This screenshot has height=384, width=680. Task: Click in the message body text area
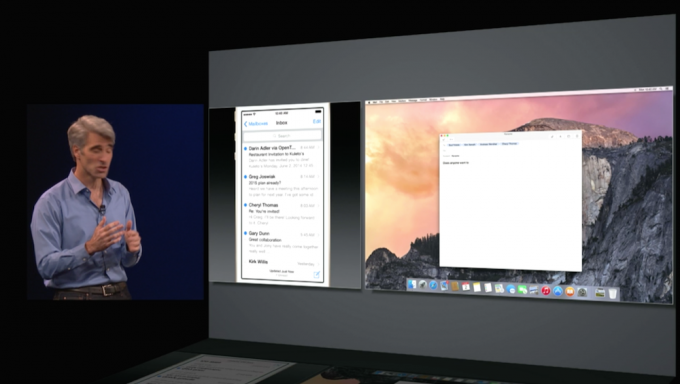point(510,213)
